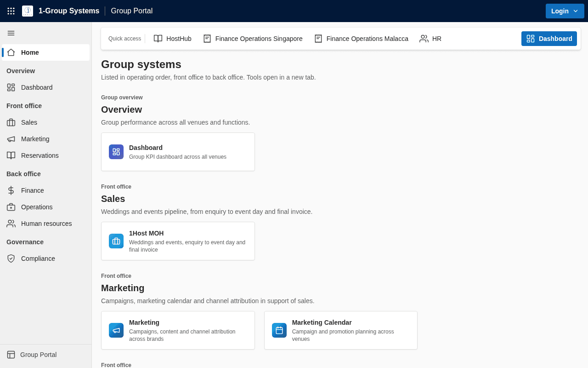Viewport: 588px width, 368px height.
Task: Open Marketing in sidebar navigation
Action: pos(45,139)
